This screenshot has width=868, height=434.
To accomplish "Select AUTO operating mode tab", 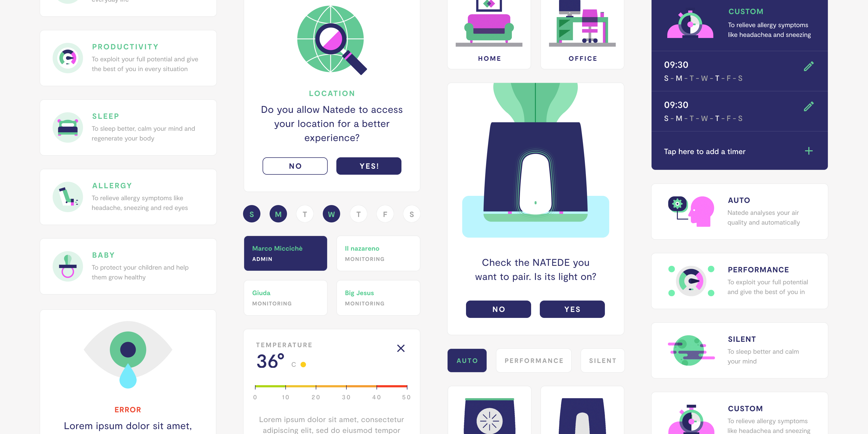I will coord(467,360).
